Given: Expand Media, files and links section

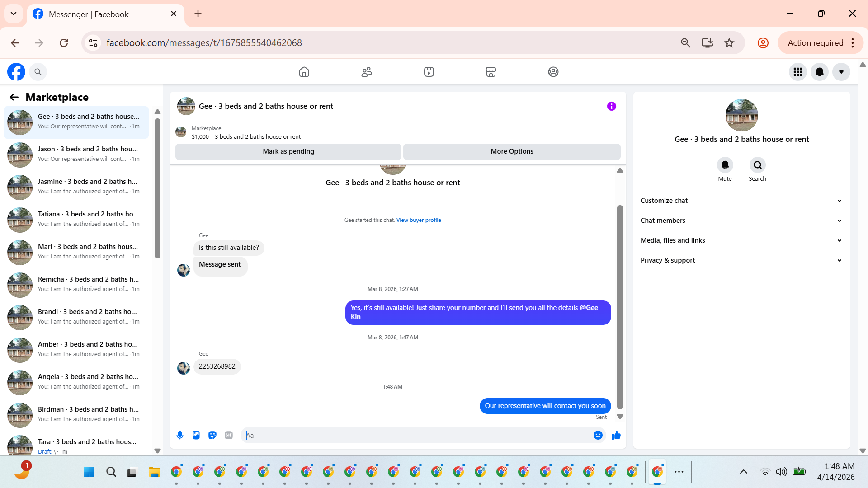Looking at the screenshot, I should point(741,240).
